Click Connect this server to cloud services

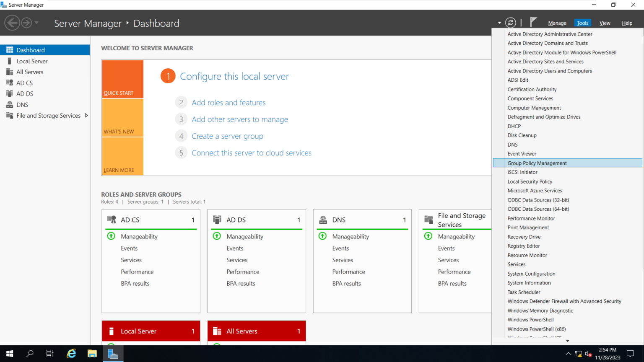pos(251,153)
